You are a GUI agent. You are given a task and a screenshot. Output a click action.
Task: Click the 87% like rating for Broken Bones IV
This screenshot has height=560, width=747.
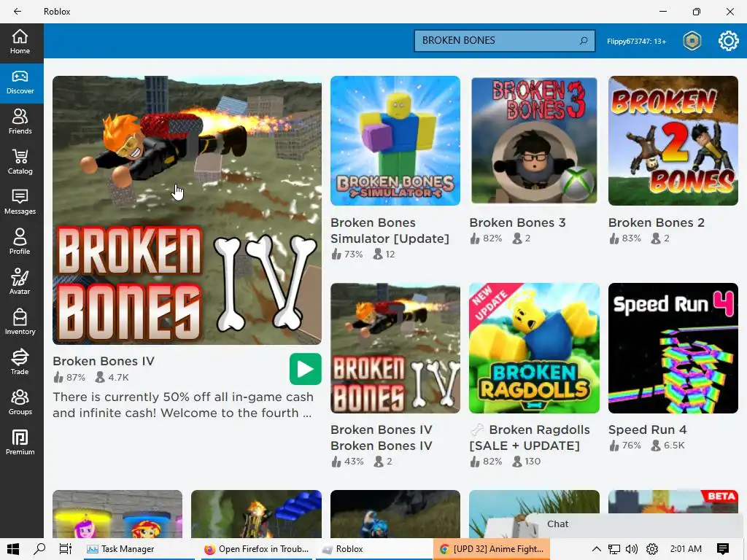69,378
